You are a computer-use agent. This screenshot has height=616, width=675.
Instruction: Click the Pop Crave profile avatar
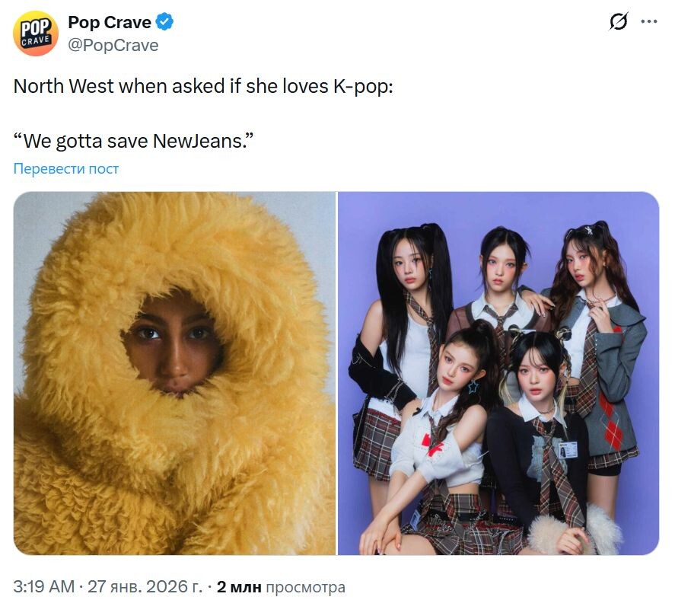pos(35,34)
